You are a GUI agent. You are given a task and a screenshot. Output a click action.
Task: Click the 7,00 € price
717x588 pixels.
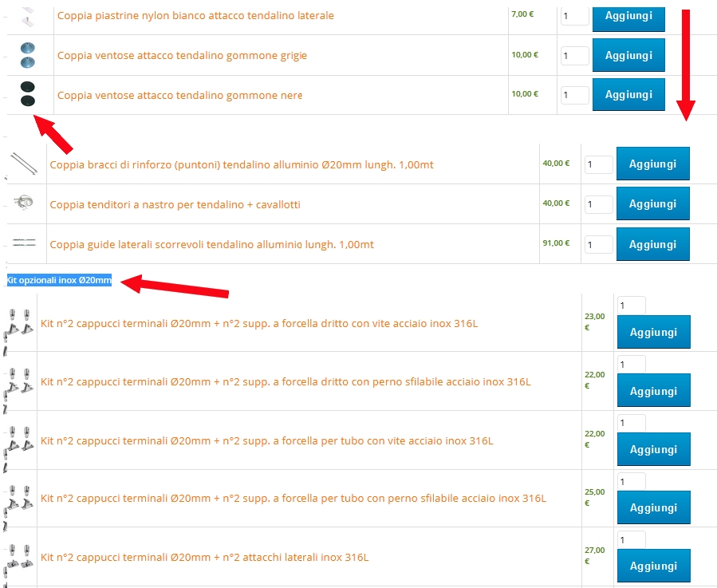[x=522, y=14]
